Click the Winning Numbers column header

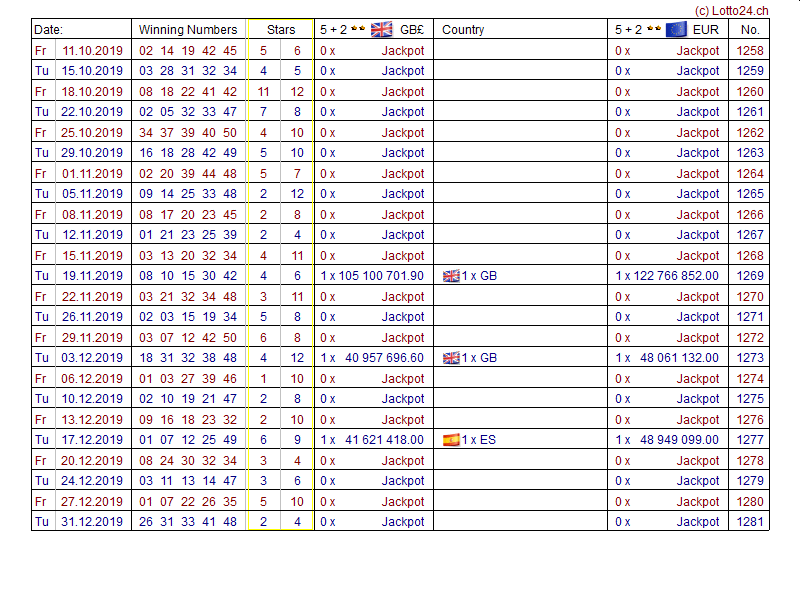[x=188, y=30]
